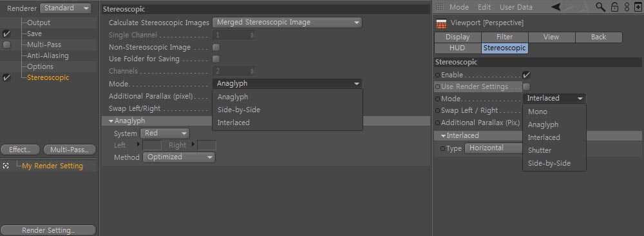Toggle the Use Render Settings checkbox
The width and height of the screenshot is (644, 236).
pyautogui.click(x=526, y=87)
